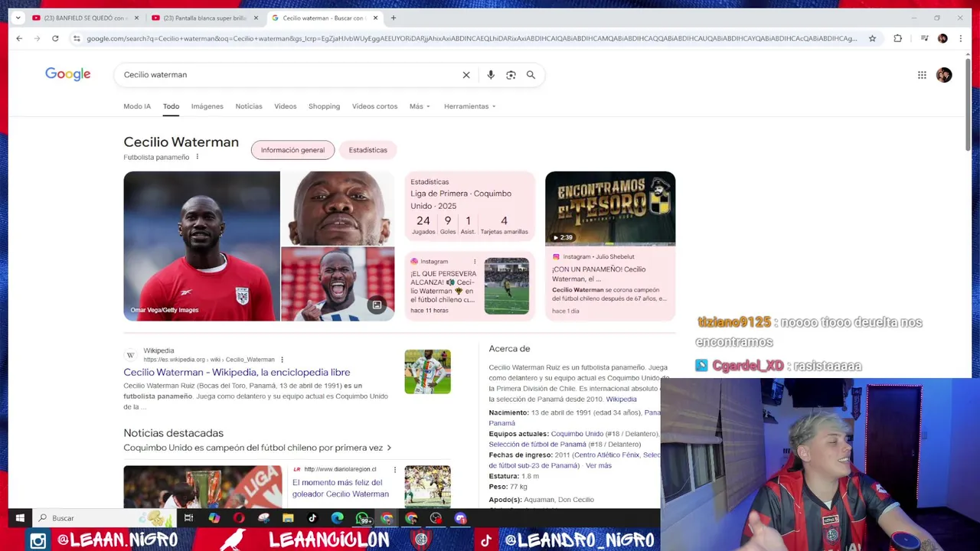
Task: Reload the current page
Action: (55, 38)
